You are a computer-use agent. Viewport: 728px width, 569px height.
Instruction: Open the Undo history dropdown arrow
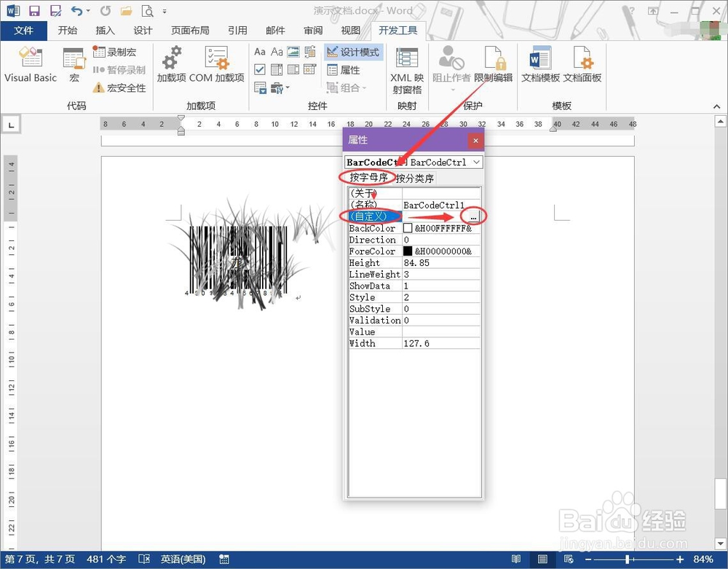pyautogui.click(x=88, y=11)
